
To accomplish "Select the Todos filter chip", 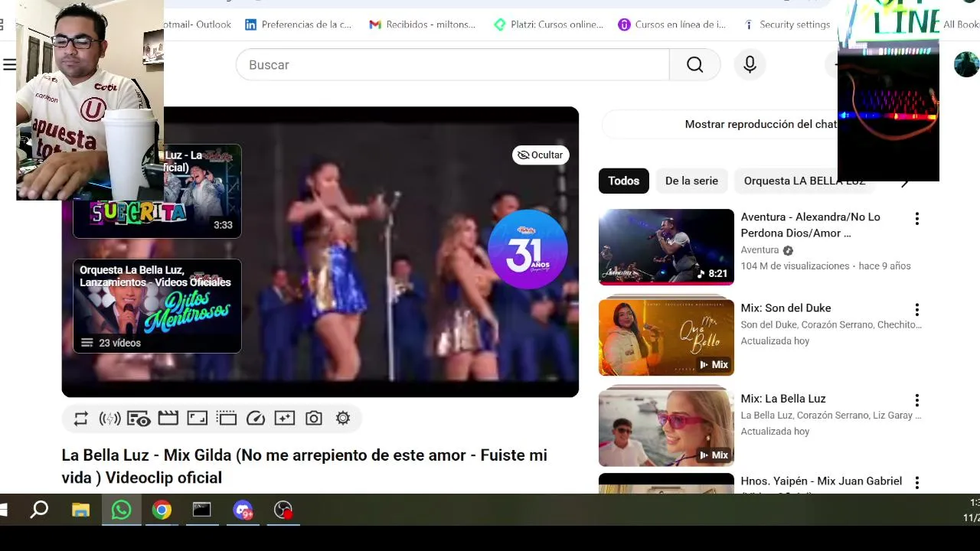I will pos(623,181).
